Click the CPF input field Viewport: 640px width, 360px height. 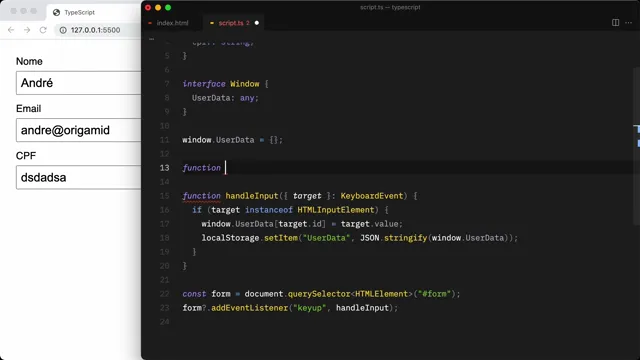78,178
